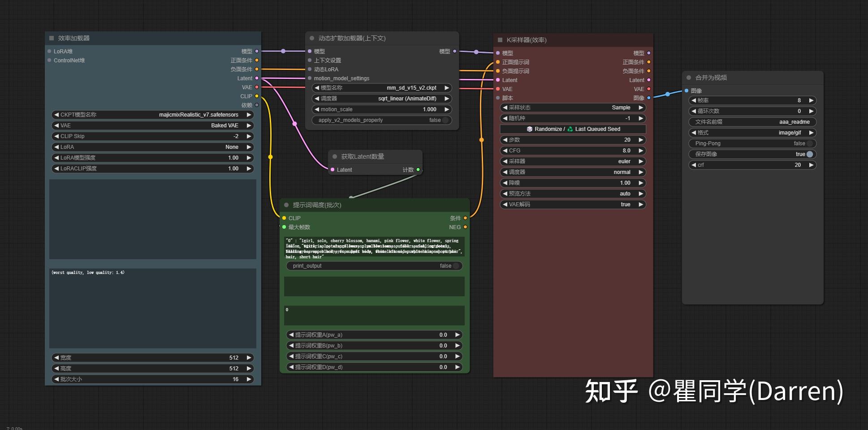Viewport: 868px width, 430px height.
Task: Click the blue 图像 input port on 合并为视频
Action: click(x=686, y=90)
